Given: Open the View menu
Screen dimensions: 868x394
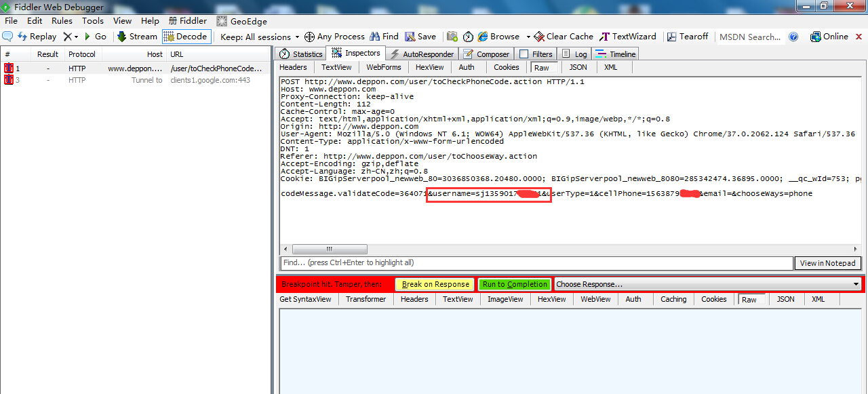Looking at the screenshot, I should coord(122,21).
